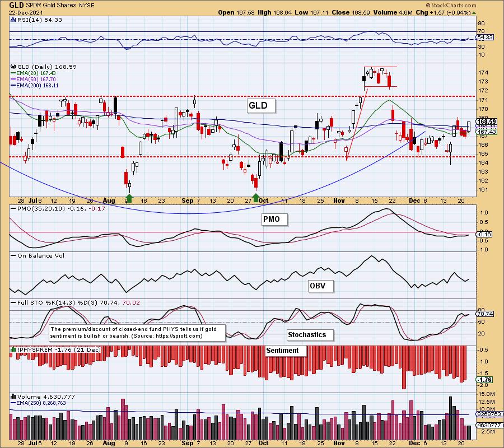The height and width of the screenshot is (448, 504).
Task: Click the OBV annotation box
Action: [x=320, y=286]
